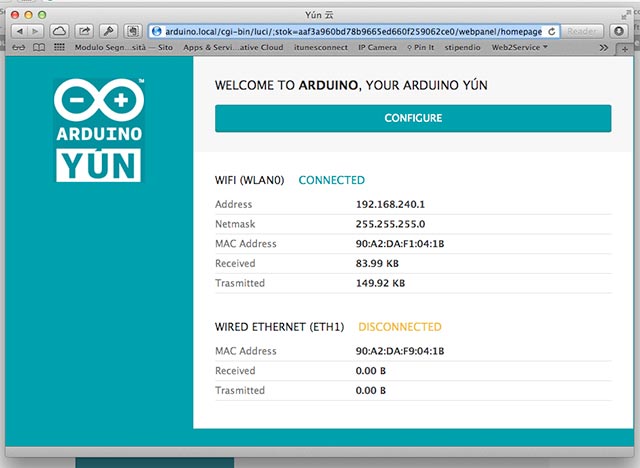Click the Arduino Yún logo
The width and height of the screenshot is (640, 468).
point(98,128)
